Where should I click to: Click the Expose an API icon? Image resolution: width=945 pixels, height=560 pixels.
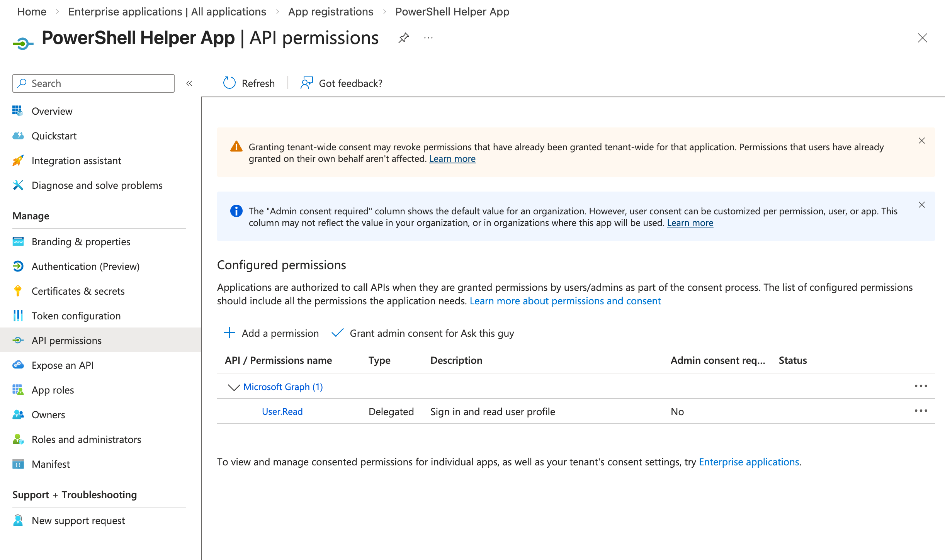point(18,365)
